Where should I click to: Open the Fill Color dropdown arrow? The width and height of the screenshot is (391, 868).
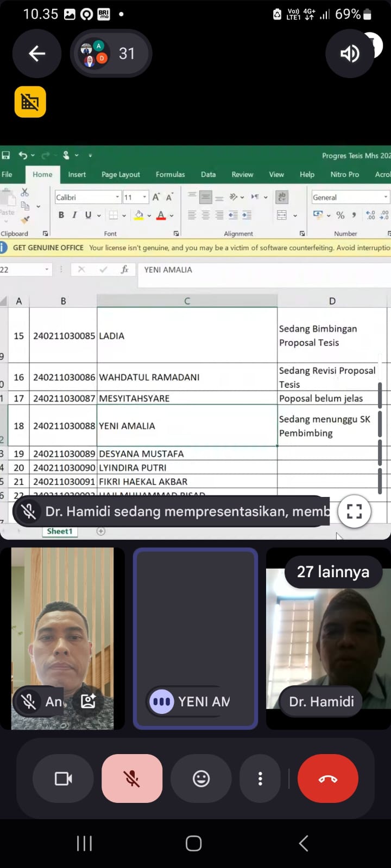[x=149, y=215]
